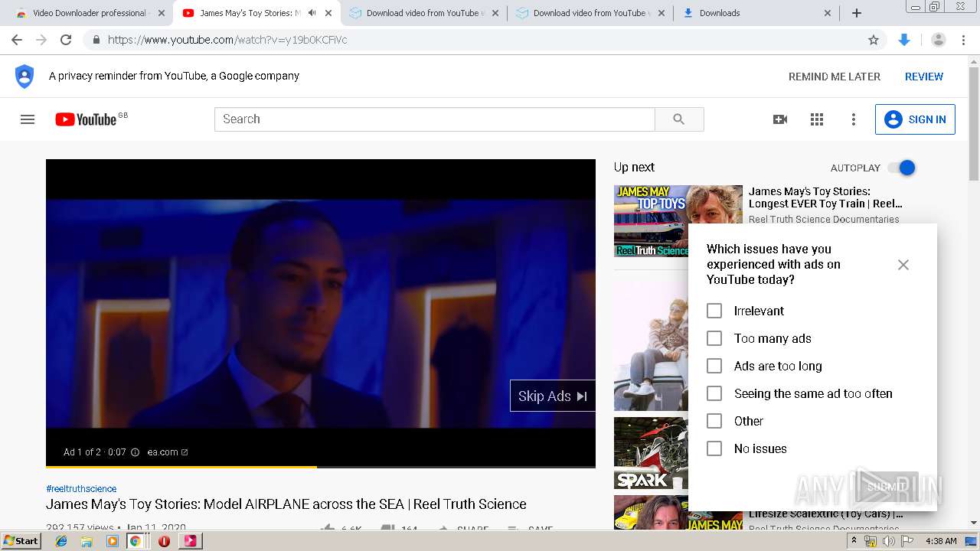The image size is (980, 551).
Task: Click the search magnifier button
Action: pyautogui.click(x=679, y=119)
